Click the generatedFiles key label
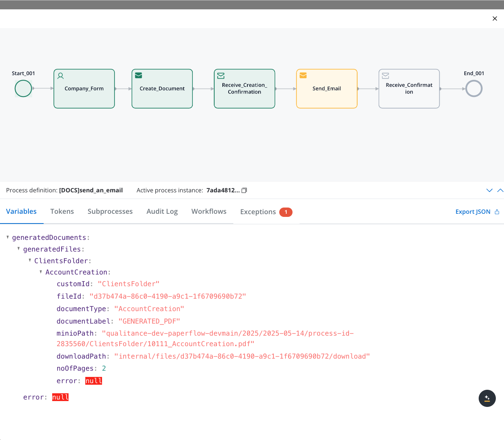This screenshot has height=440, width=504. pyautogui.click(x=52, y=249)
